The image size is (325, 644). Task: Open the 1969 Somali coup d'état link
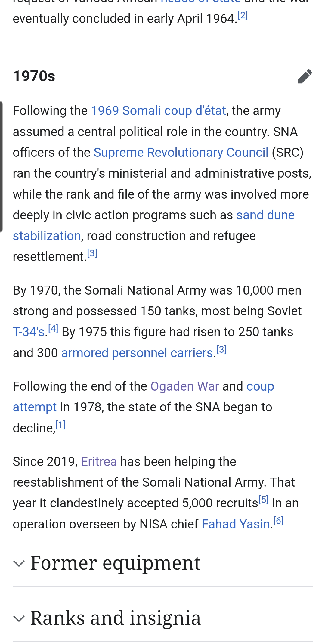coord(158,111)
